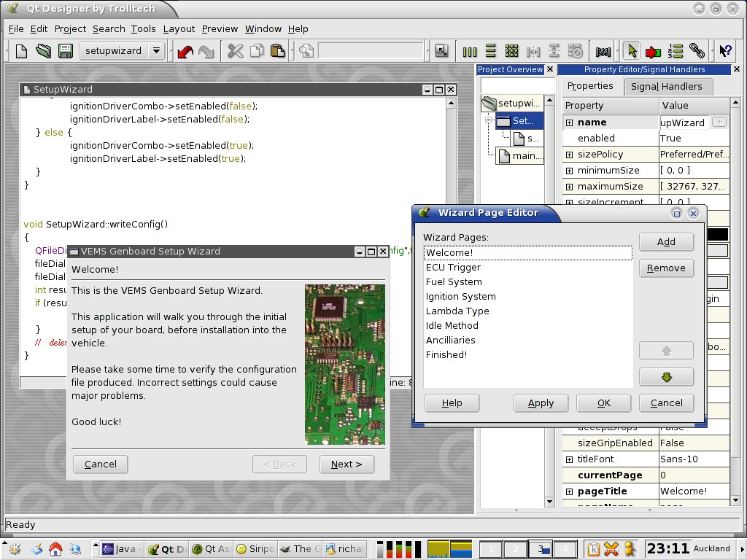Expand the maximumSize property

[569, 187]
